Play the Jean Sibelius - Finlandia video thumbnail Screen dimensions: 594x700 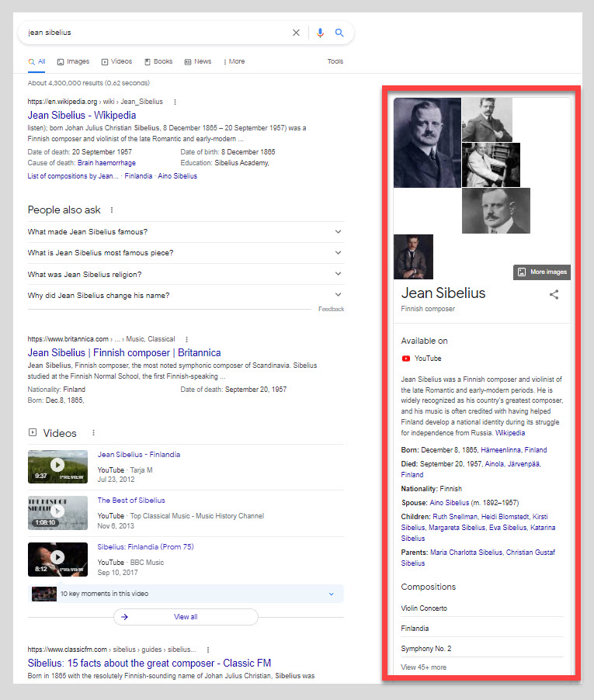pyautogui.click(x=57, y=466)
